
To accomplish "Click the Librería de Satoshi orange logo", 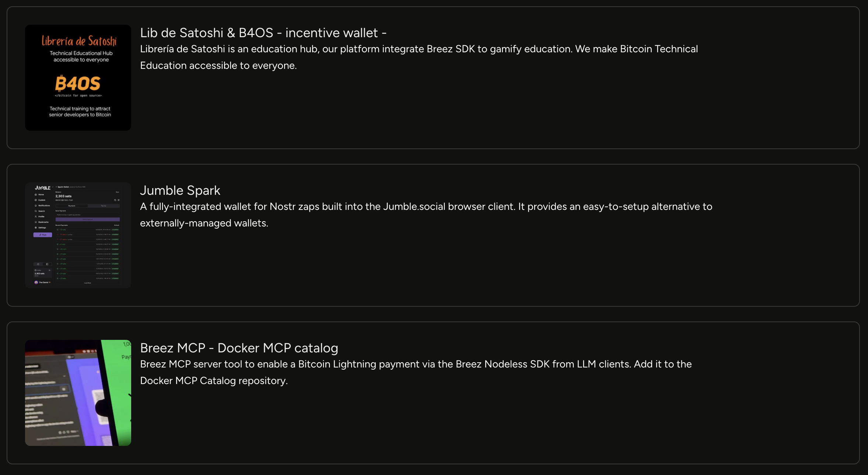I will tap(79, 41).
